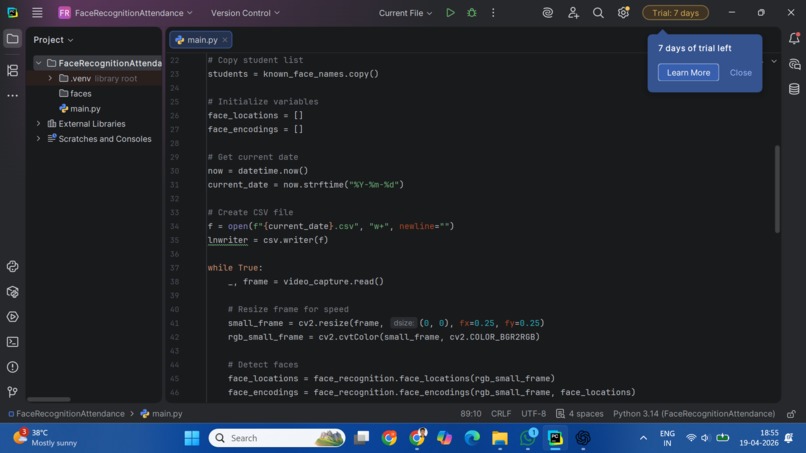The image size is (806, 453).
Task: Click the Trial: 7 days button
Action: 675,13
